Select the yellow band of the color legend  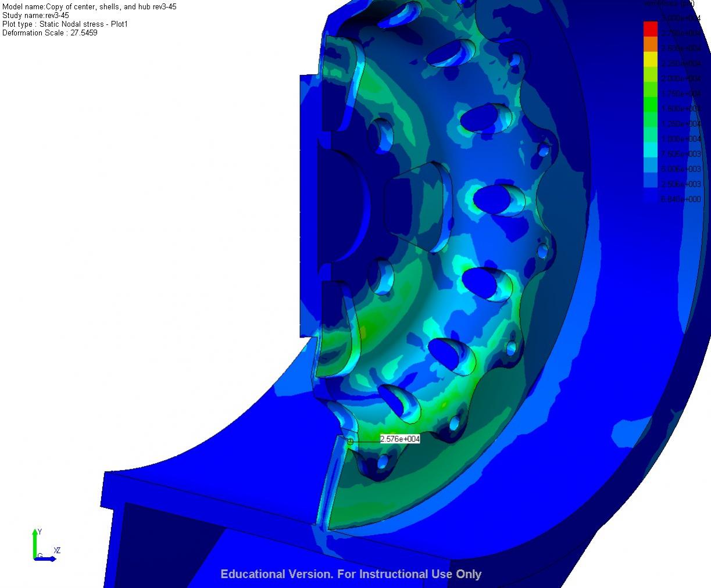(650, 59)
